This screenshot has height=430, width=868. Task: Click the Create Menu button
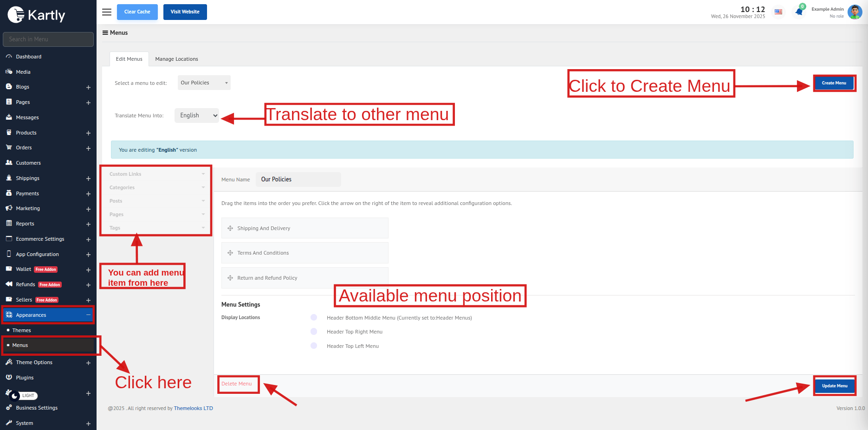(834, 83)
